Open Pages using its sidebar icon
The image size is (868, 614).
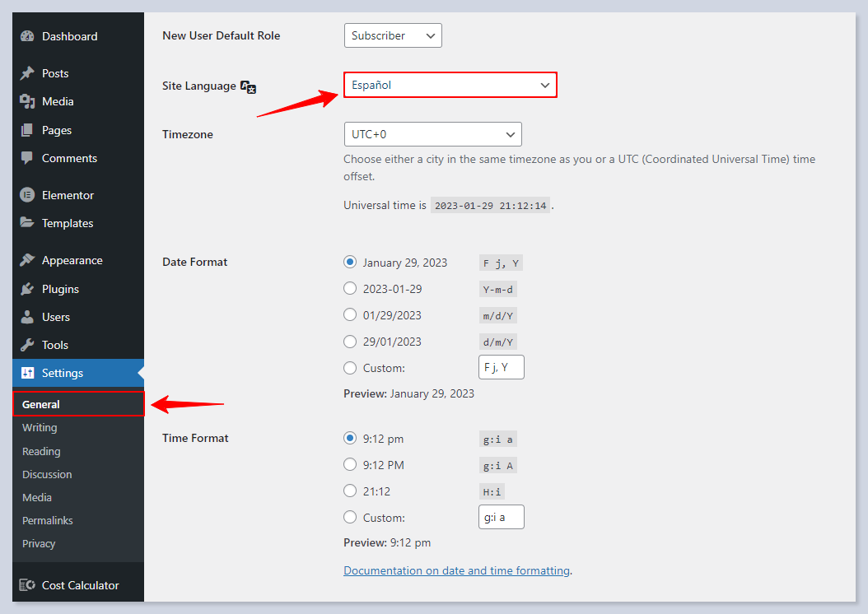[27, 130]
